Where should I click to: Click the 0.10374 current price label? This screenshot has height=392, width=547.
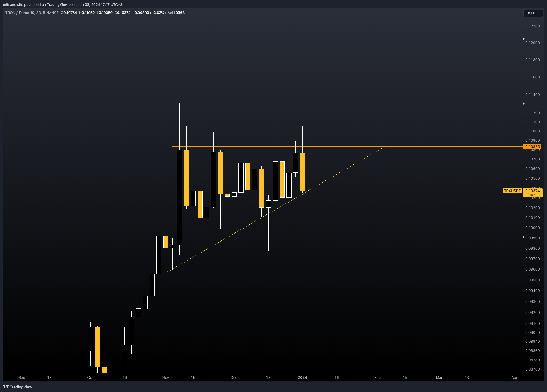click(x=532, y=191)
